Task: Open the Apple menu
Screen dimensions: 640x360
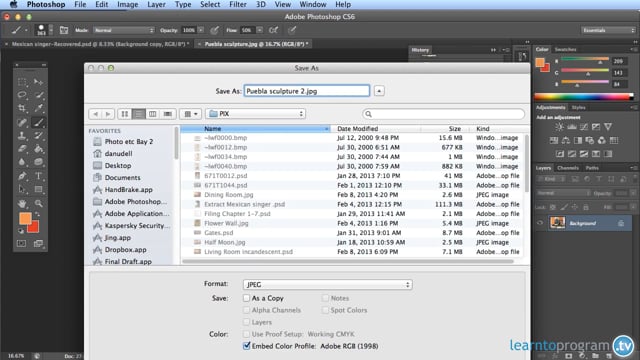Action: coord(13,4)
